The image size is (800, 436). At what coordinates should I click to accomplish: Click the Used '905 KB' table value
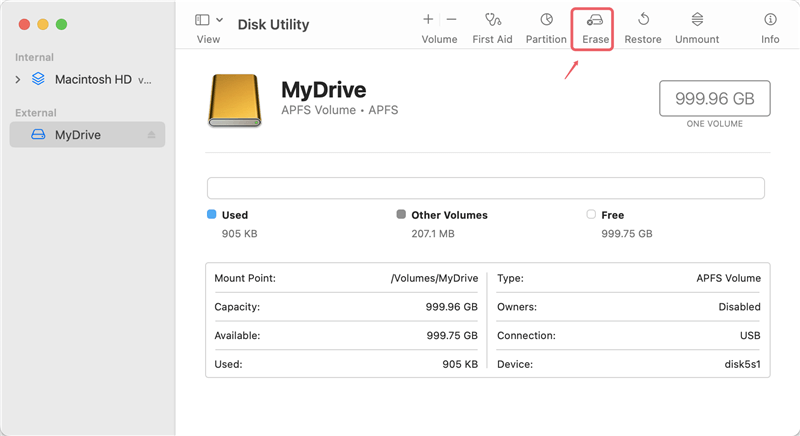coord(460,364)
